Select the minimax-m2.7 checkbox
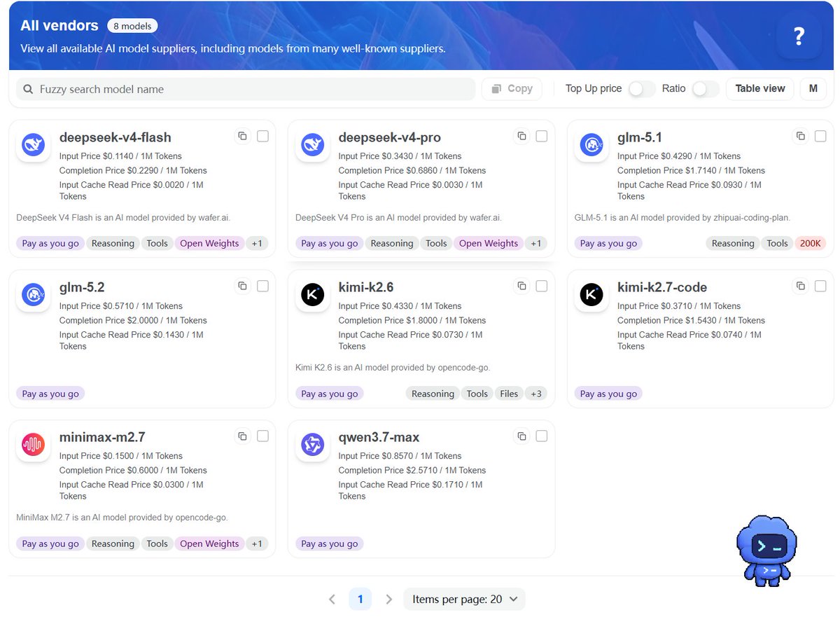The height and width of the screenshot is (622, 840). [x=262, y=436]
